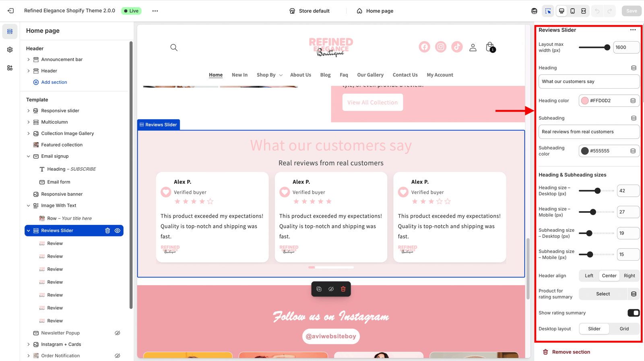
Task: Open the apps icon in left sidebar
Action: click(x=10, y=68)
